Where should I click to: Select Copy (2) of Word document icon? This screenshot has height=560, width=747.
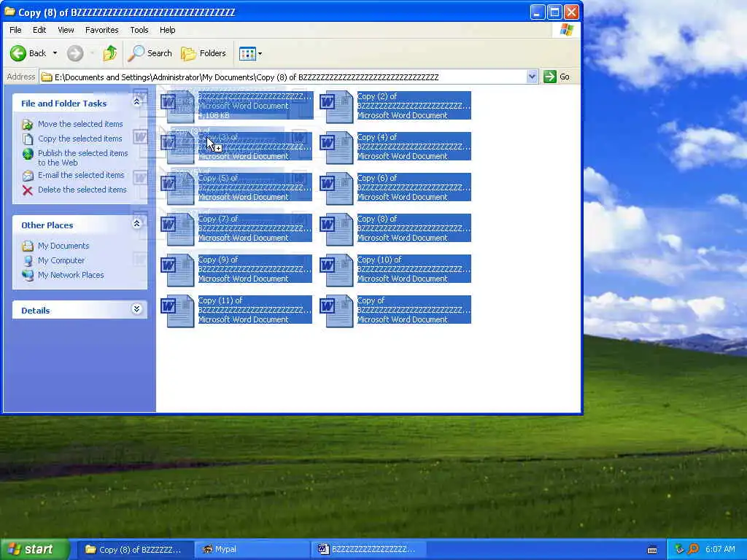point(337,106)
